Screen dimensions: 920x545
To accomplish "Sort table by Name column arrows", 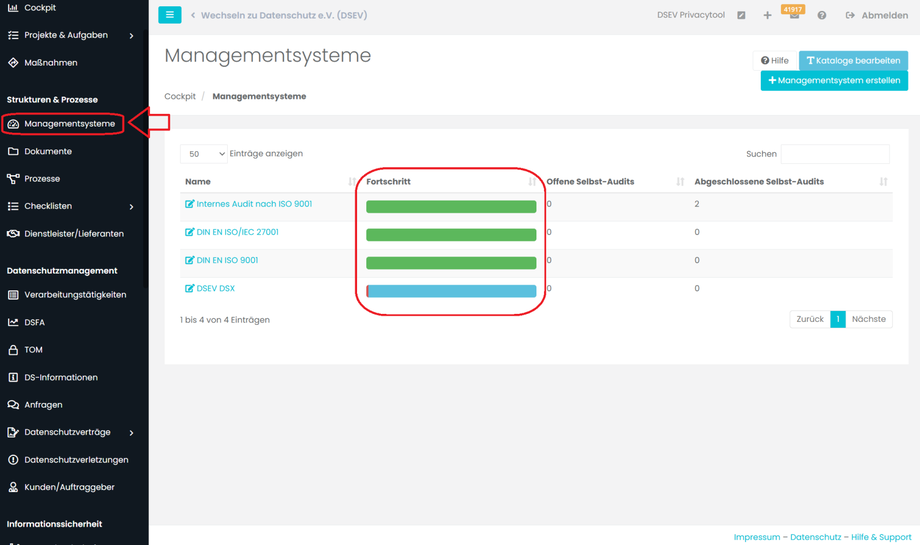I will click(x=351, y=182).
